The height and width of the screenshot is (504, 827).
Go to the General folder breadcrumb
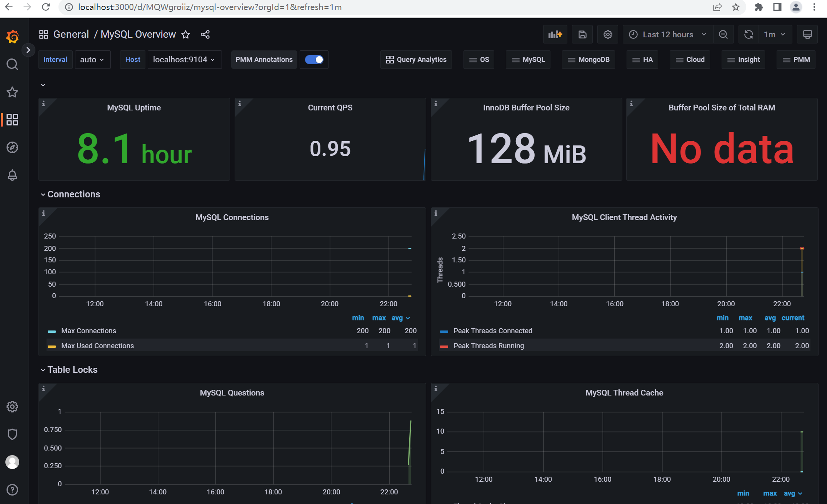71,34
